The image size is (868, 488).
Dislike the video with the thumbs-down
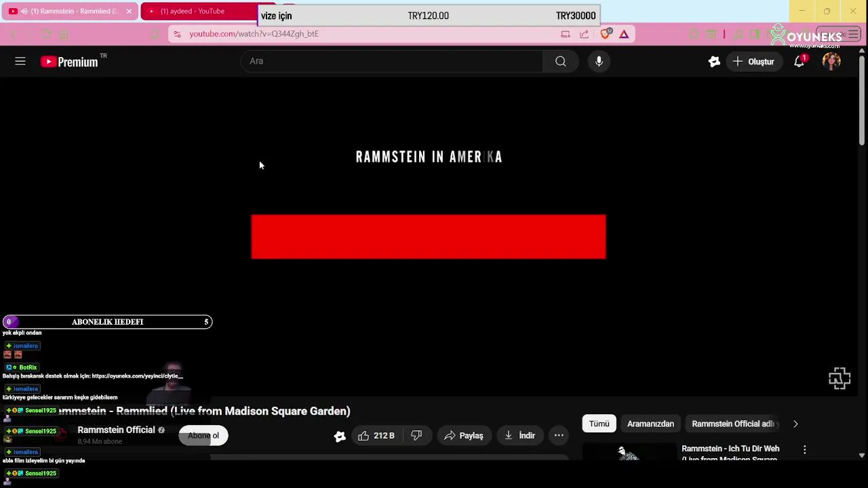416,436
